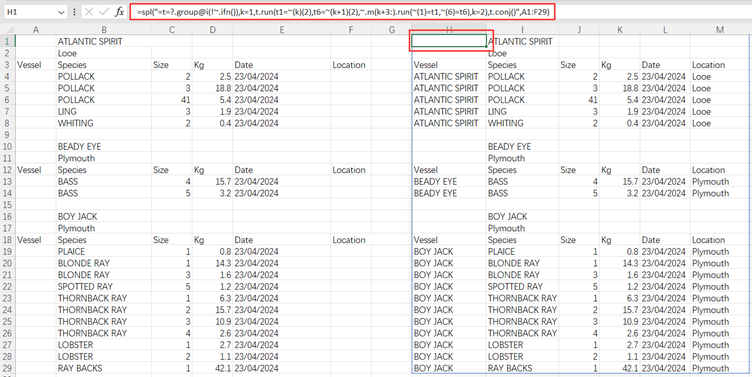Click the Select All corner triangle
Screen dimensions: 752x377
coord(8,30)
